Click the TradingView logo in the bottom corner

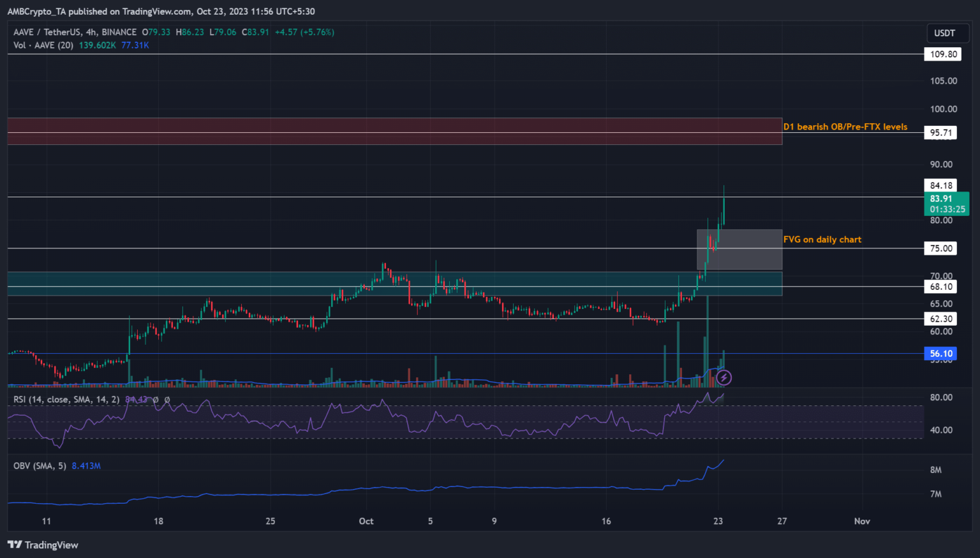(43, 545)
